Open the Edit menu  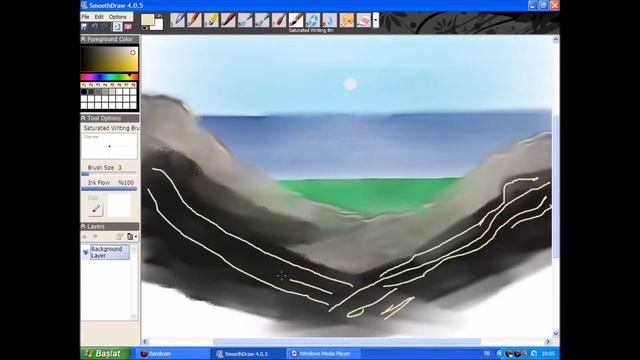tap(99, 17)
